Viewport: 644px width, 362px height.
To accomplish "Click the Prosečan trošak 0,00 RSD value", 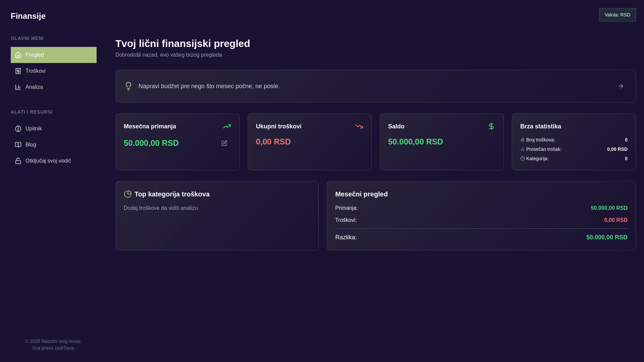I will 617,149.
